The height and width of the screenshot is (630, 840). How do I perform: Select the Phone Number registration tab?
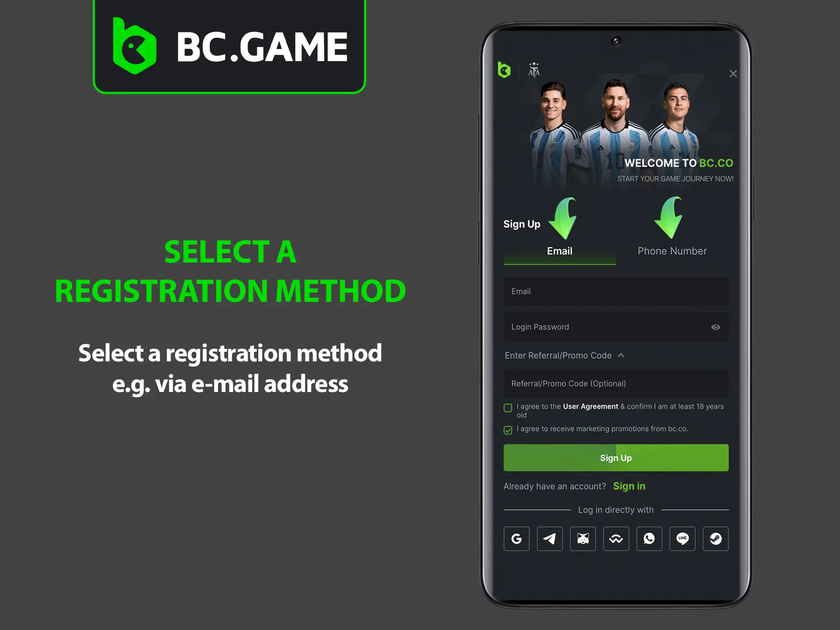click(x=669, y=251)
